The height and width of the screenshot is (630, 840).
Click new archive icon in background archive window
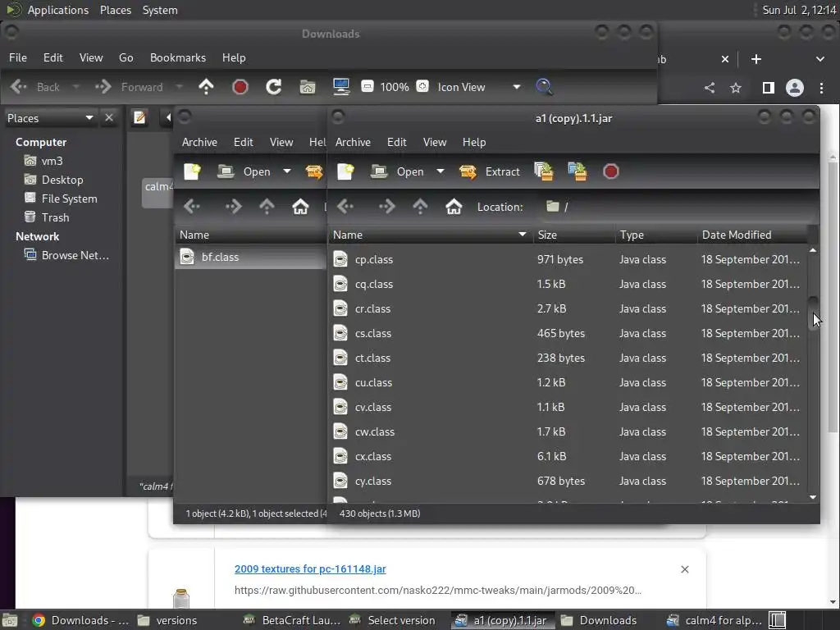pyautogui.click(x=192, y=171)
